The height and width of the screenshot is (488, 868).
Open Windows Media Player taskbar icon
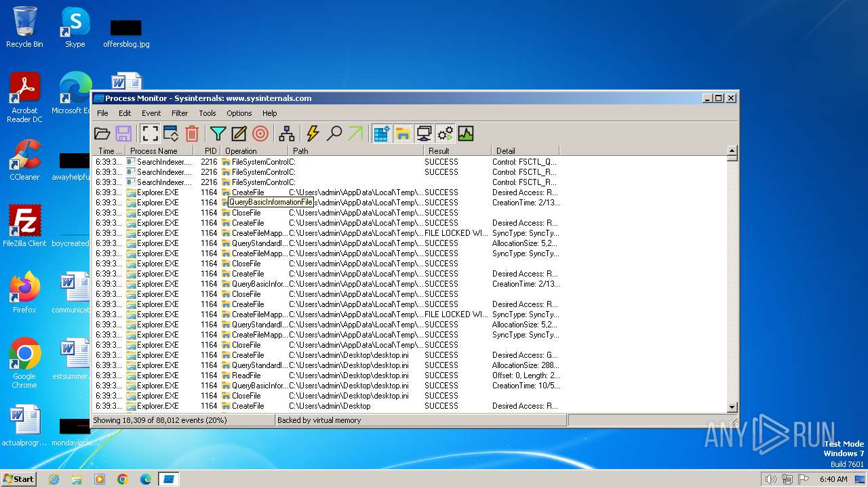pos(100,479)
